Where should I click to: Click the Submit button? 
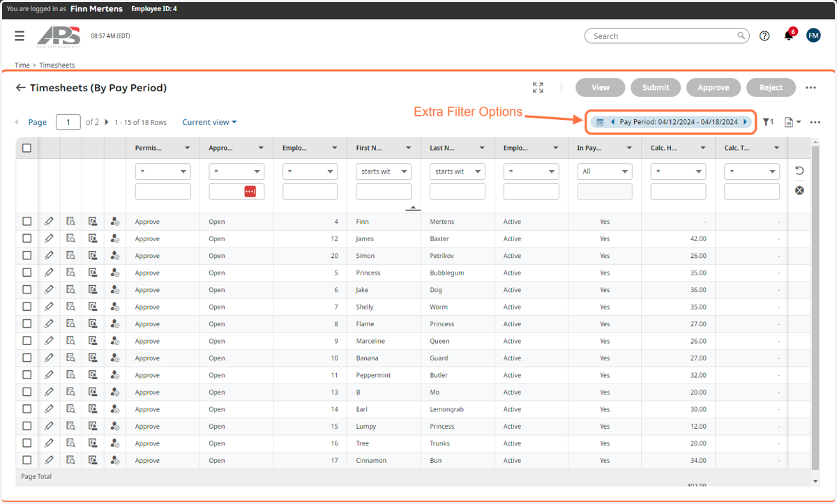pyautogui.click(x=656, y=87)
